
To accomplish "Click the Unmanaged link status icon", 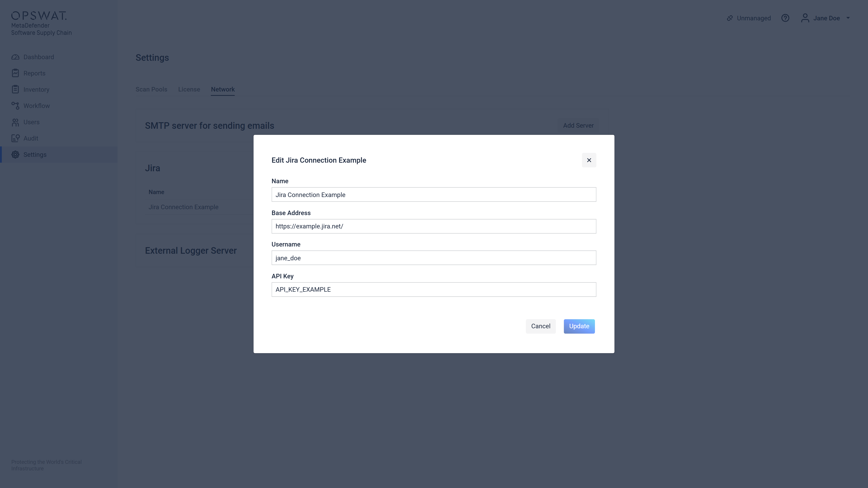I will point(730,18).
